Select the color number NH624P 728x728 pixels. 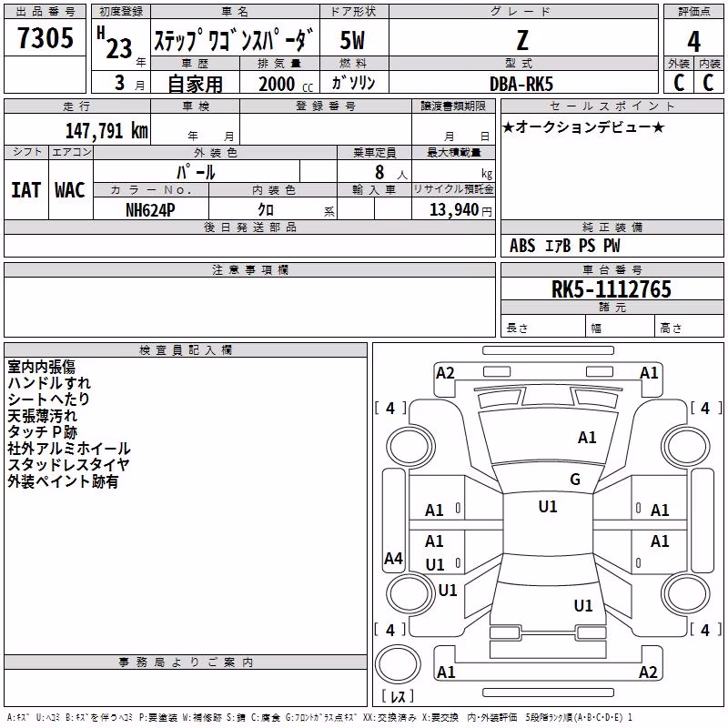[x=150, y=210]
